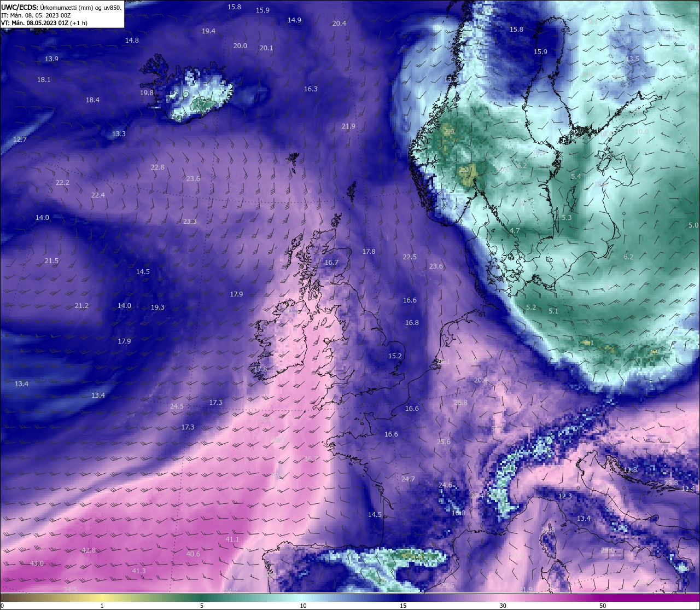Viewport: 700px width, 610px height.
Task: Click the 12.7 value on the map
Action: point(20,140)
